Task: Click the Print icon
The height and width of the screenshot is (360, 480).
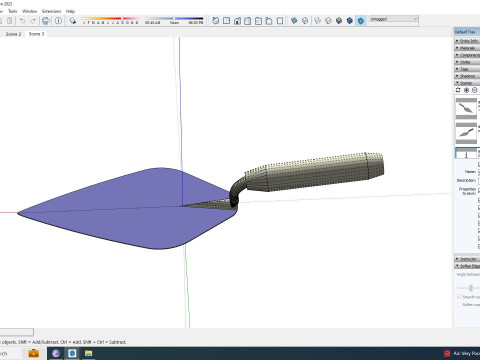Action: point(46,21)
